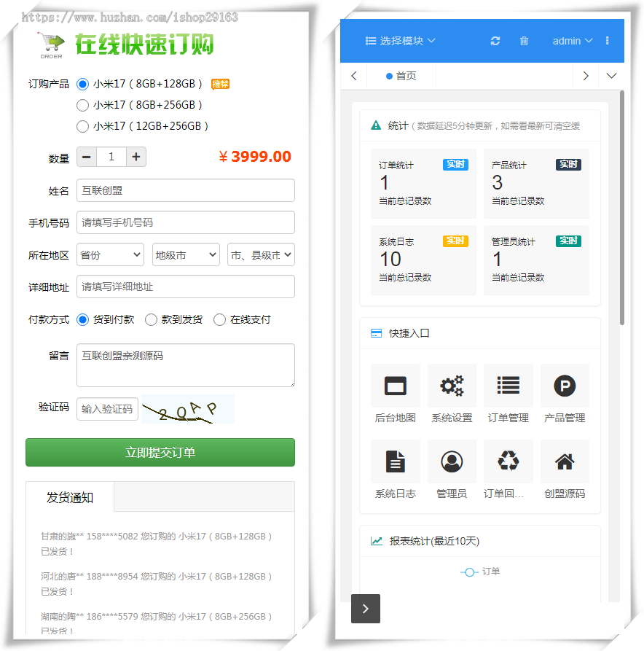Select the 发货通知 tab
The image size is (644, 651).
pyautogui.click(x=70, y=497)
